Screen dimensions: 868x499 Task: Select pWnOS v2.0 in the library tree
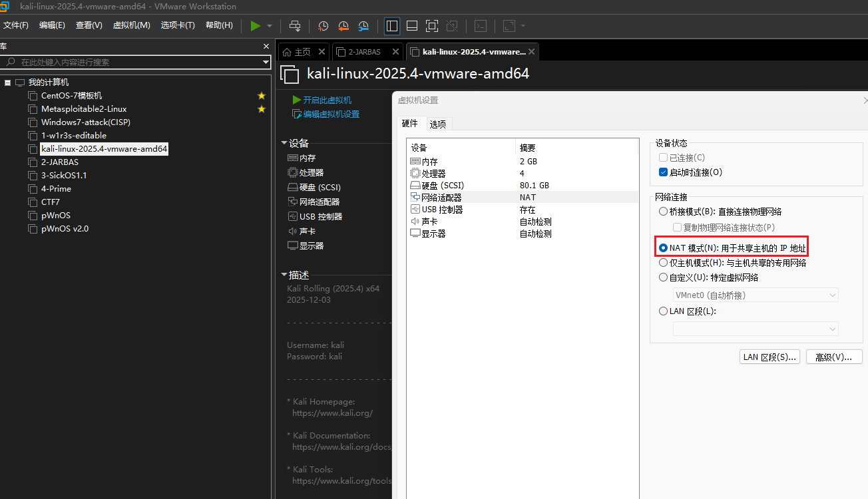point(65,229)
